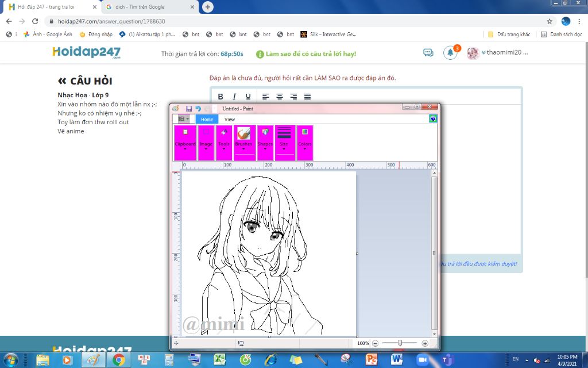Open the 'Dấu trang khác' bookmarks folder

(509, 34)
